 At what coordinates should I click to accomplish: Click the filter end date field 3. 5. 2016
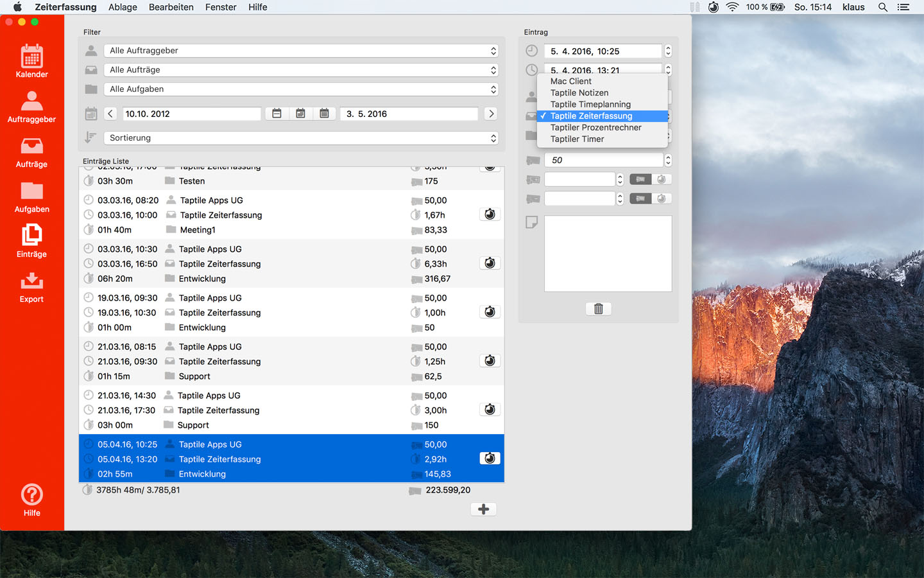(x=409, y=114)
